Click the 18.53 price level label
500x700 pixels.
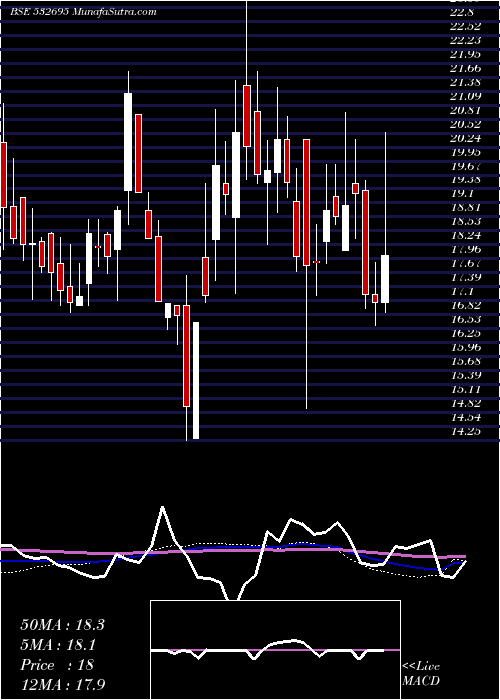click(466, 221)
